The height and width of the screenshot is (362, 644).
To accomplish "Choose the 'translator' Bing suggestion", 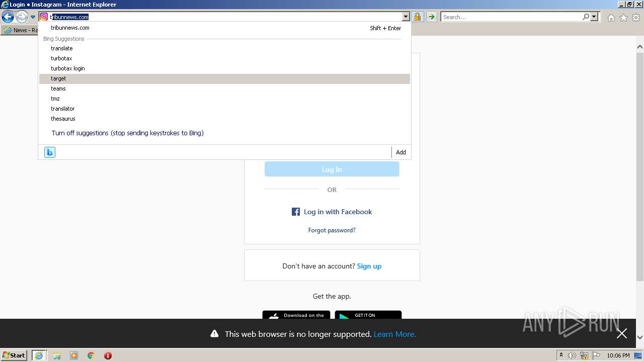I will [x=224, y=109].
